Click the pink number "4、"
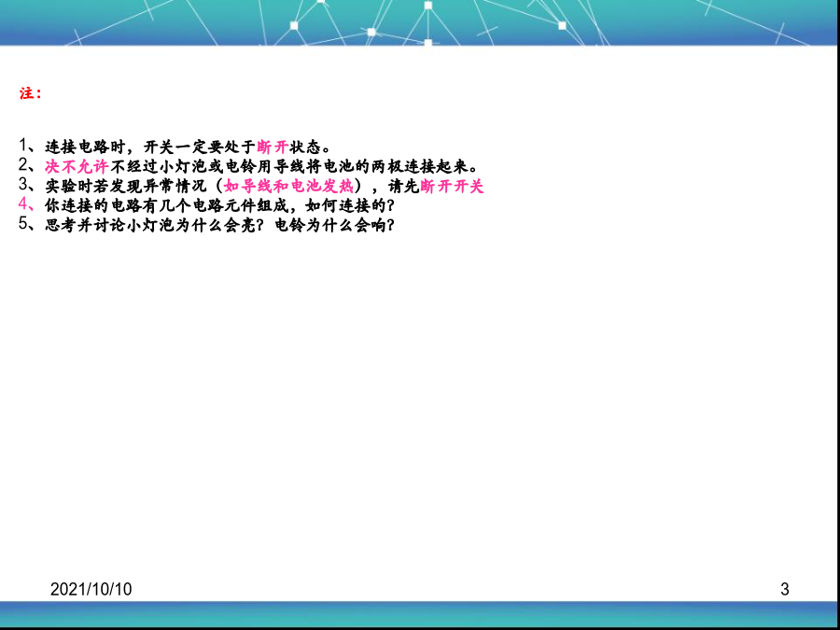The height and width of the screenshot is (630, 840). [x=27, y=204]
